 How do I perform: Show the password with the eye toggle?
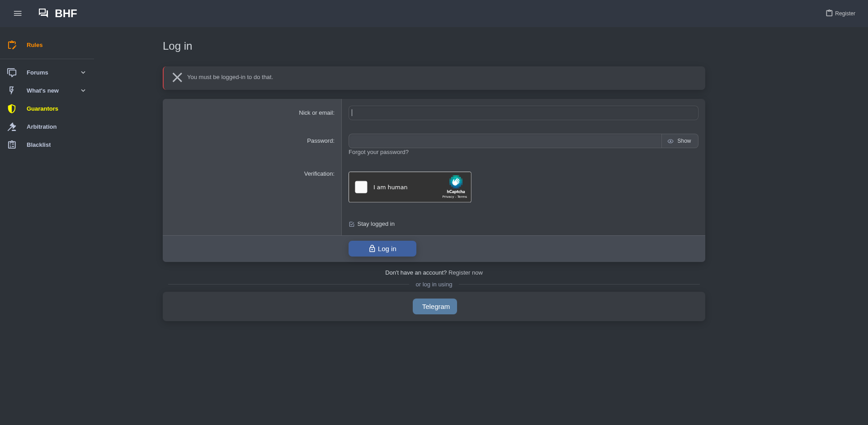pos(679,141)
